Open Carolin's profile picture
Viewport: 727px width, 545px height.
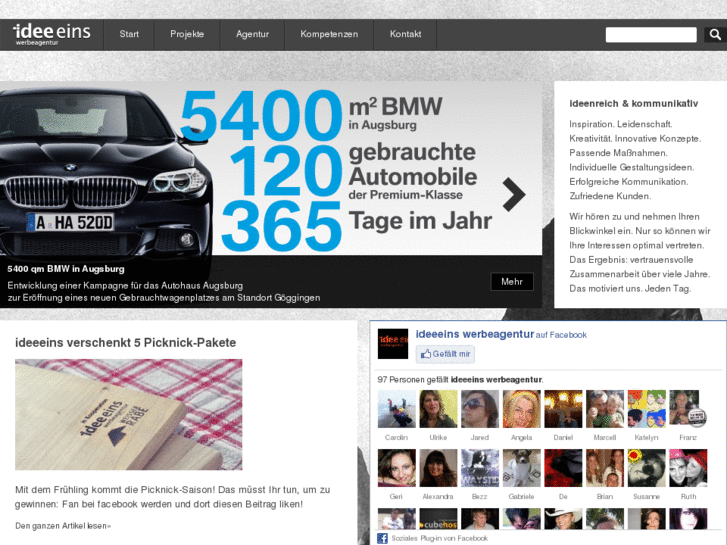point(397,409)
